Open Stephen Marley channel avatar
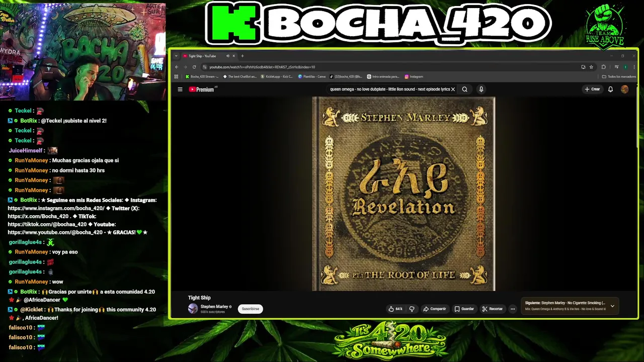Viewport: 644px width, 362px height. coord(193,309)
